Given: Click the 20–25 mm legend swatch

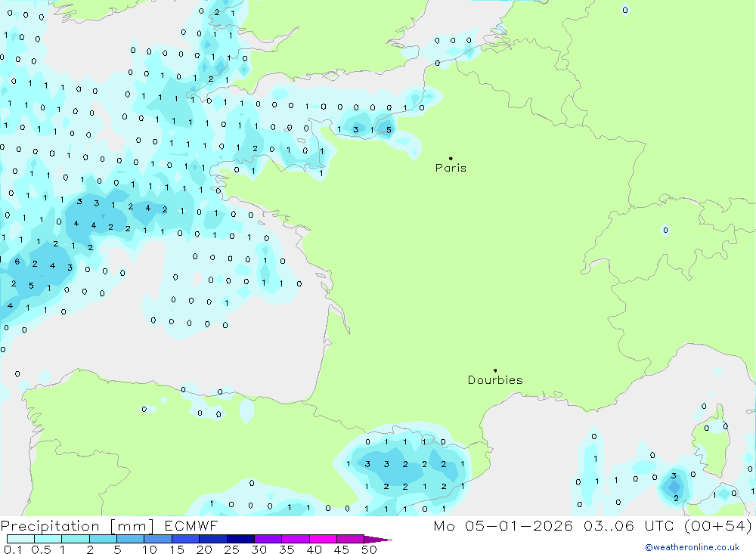Looking at the screenshot, I should coord(213,539).
